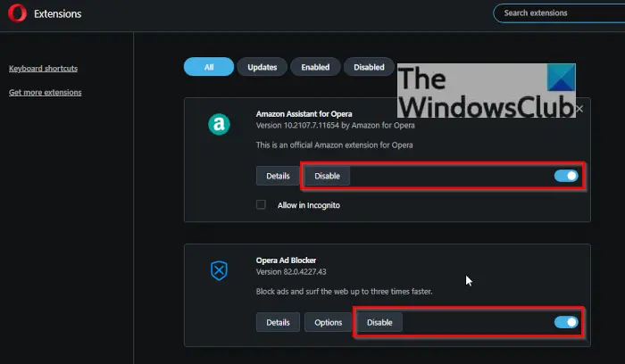Image resolution: width=625 pixels, height=364 pixels.
Task: Click 'Block ads and surf the web' description
Action: tap(344, 292)
